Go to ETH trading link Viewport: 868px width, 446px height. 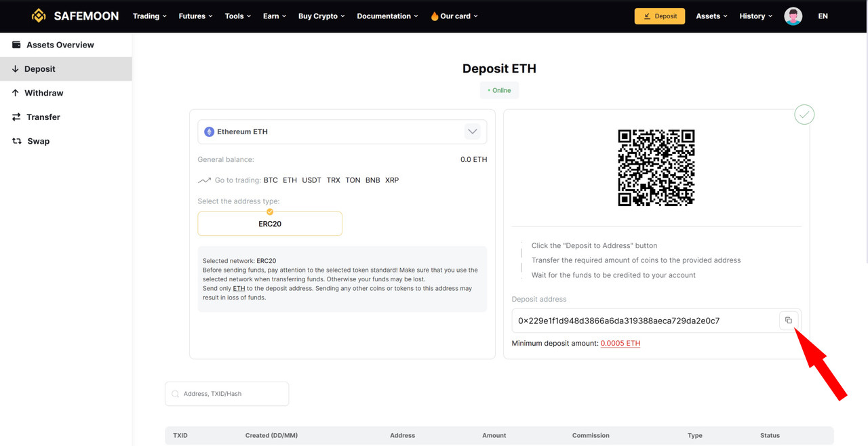290,180
